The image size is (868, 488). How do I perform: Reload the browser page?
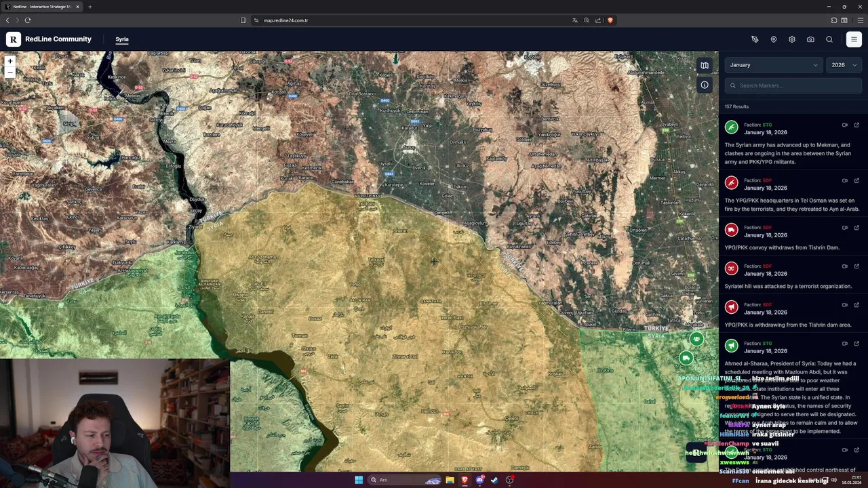tap(28, 20)
